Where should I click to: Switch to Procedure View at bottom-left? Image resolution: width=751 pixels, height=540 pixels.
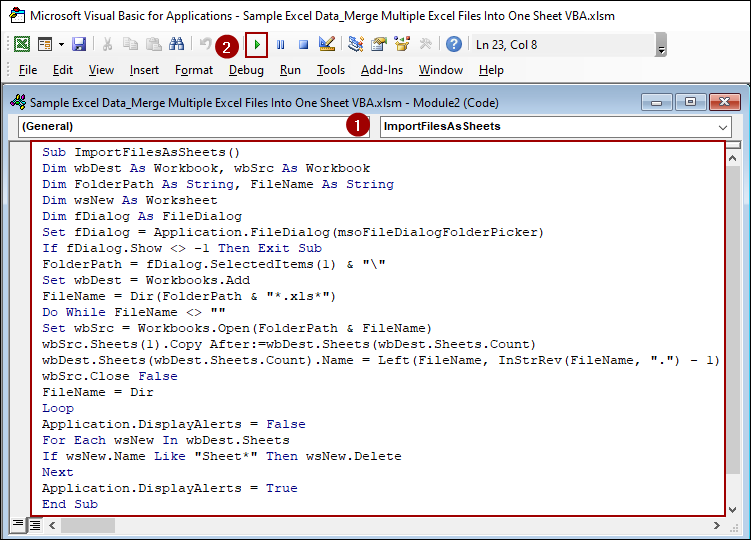18,524
